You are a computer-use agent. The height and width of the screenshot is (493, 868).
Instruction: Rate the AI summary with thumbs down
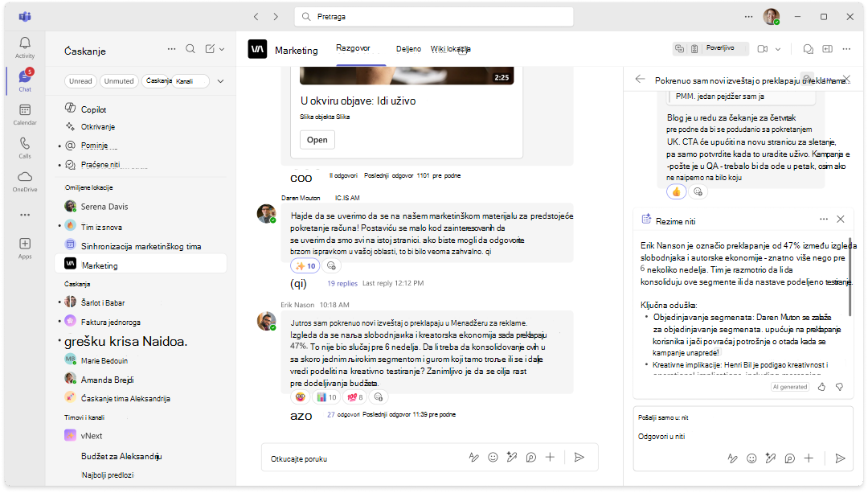click(839, 387)
